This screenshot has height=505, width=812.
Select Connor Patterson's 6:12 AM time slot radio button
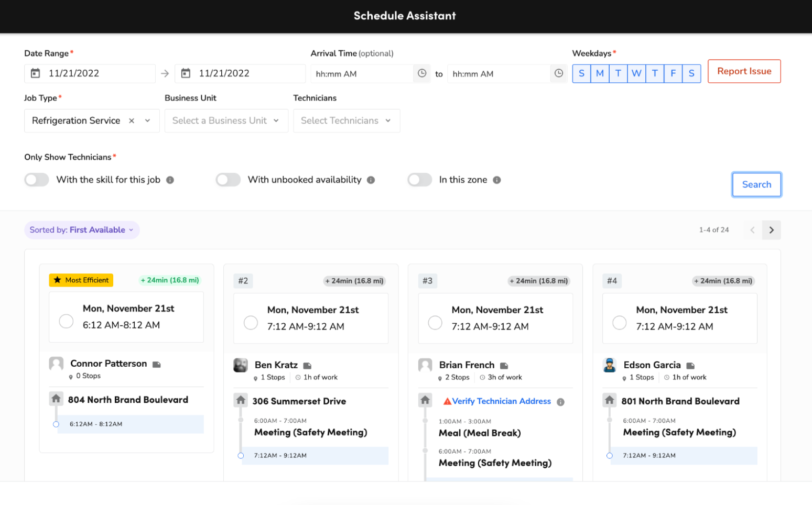(66, 322)
